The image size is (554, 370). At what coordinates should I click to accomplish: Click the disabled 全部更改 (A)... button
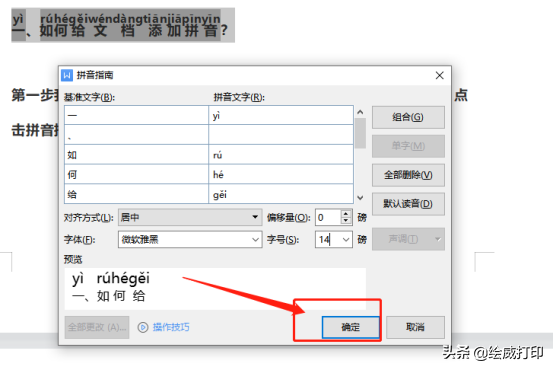97,327
